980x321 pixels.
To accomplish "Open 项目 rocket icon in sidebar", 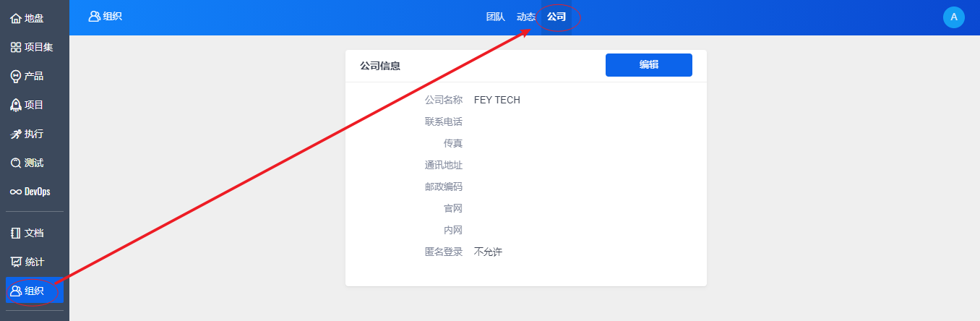I will [x=16, y=105].
